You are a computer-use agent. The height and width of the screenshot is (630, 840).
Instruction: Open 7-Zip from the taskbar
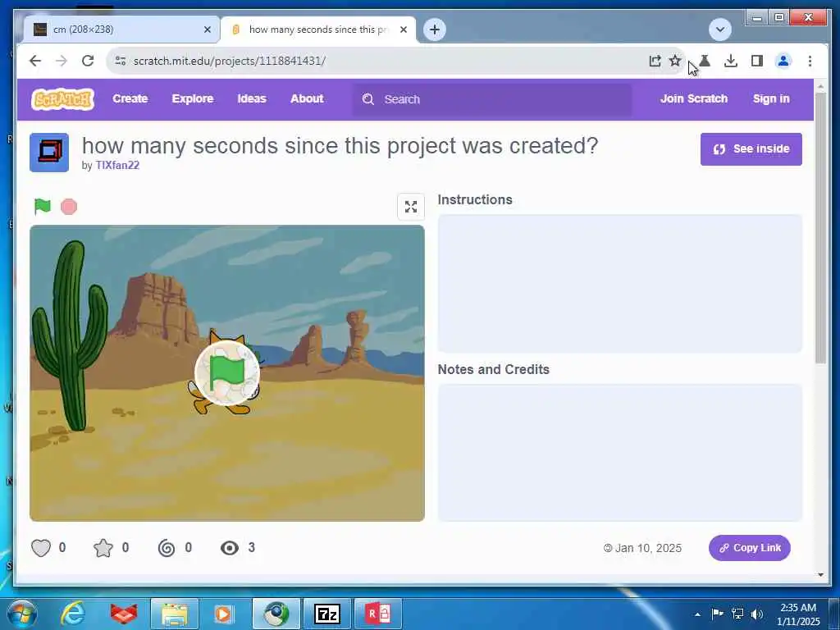click(327, 614)
